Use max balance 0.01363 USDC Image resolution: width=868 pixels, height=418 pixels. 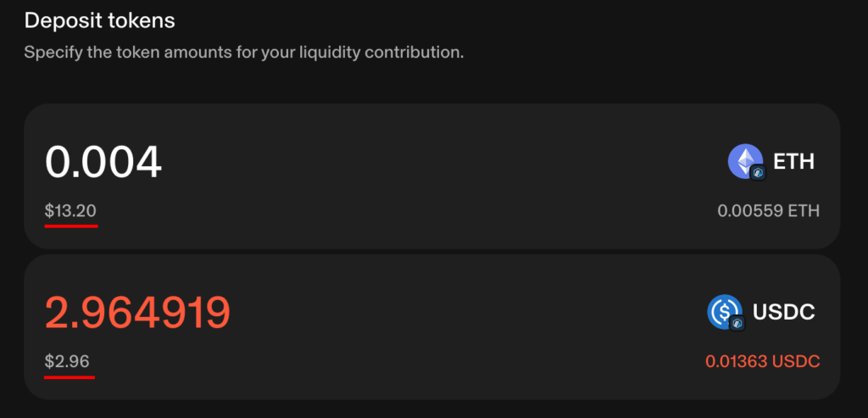tap(762, 362)
